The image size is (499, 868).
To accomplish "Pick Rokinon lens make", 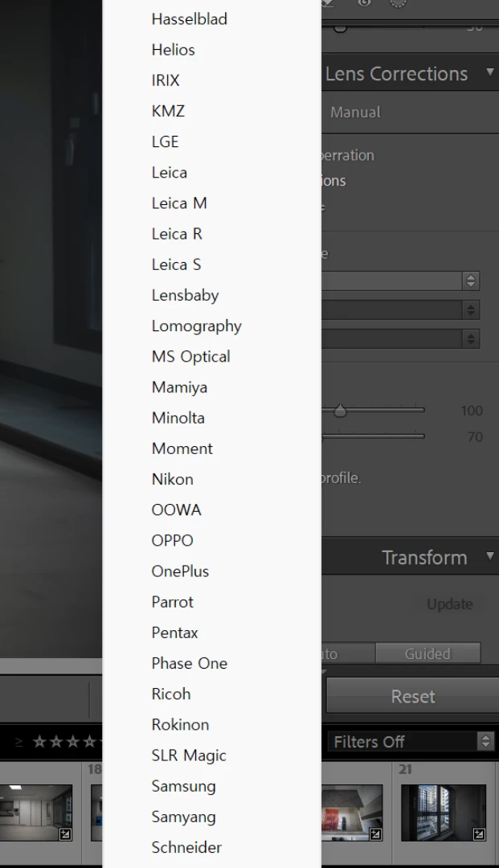I will 180,725.
